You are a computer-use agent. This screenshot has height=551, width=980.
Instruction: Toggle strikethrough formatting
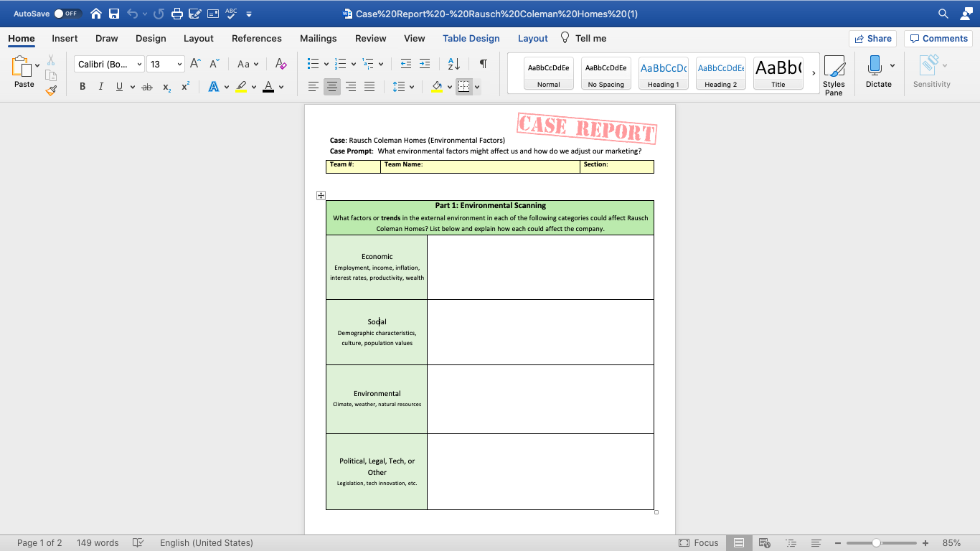tap(147, 87)
